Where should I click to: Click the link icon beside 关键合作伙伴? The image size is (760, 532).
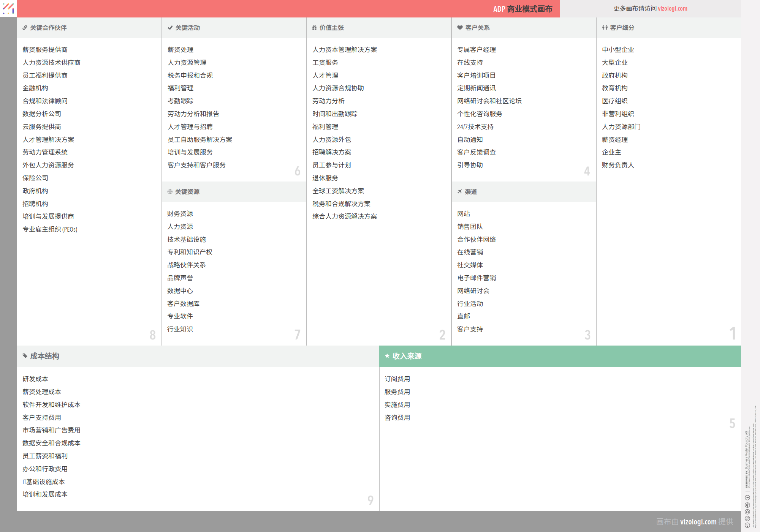tap(25, 28)
